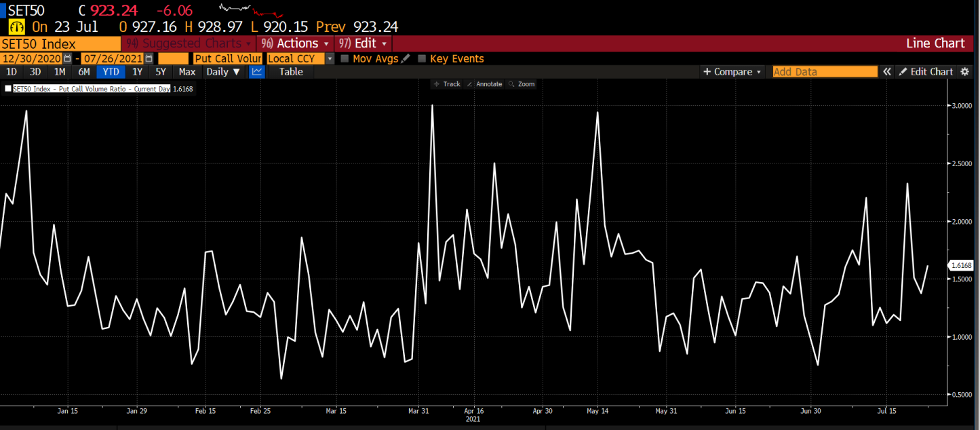Open the Local CCY dropdown
Screen dimensions: 980x430
(x=329, y=58)
